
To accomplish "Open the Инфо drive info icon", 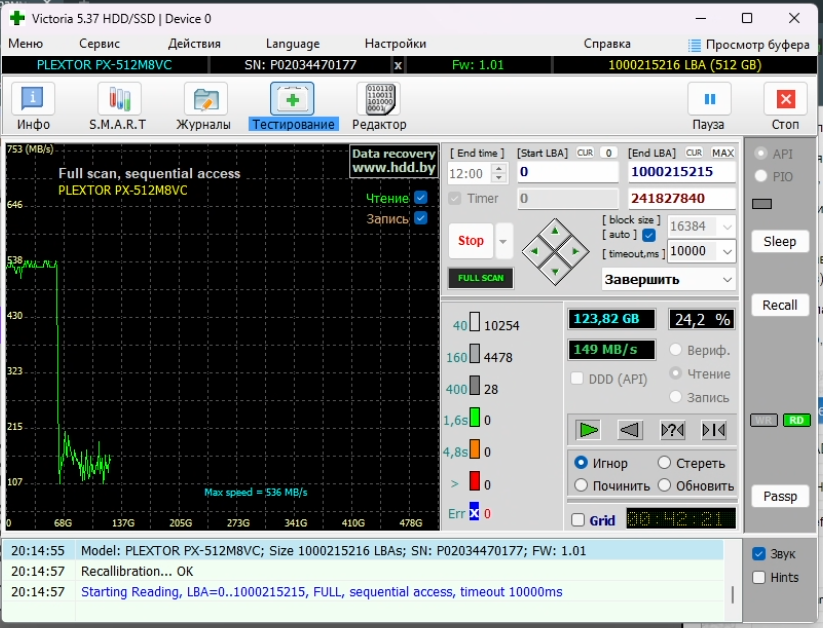I will [33, 99].
